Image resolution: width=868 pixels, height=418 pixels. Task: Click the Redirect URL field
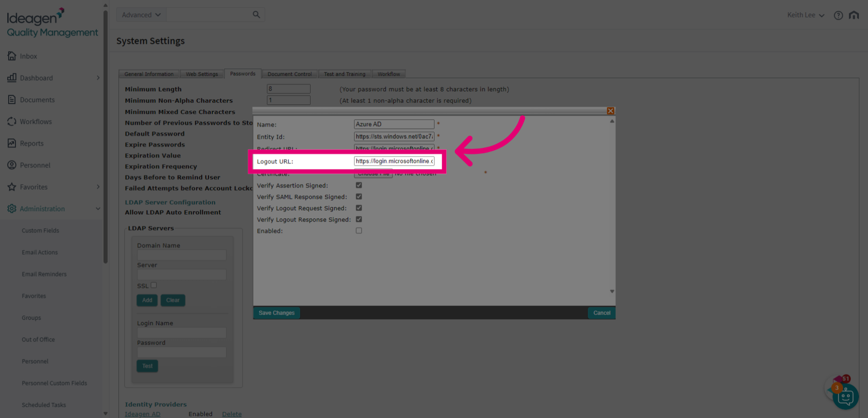point(394,148)
